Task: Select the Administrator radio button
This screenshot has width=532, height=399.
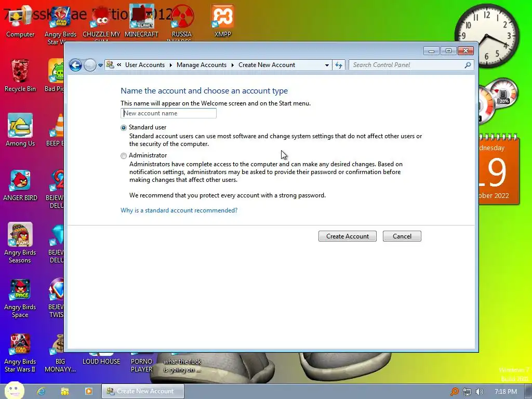Action: pos(124,156)
